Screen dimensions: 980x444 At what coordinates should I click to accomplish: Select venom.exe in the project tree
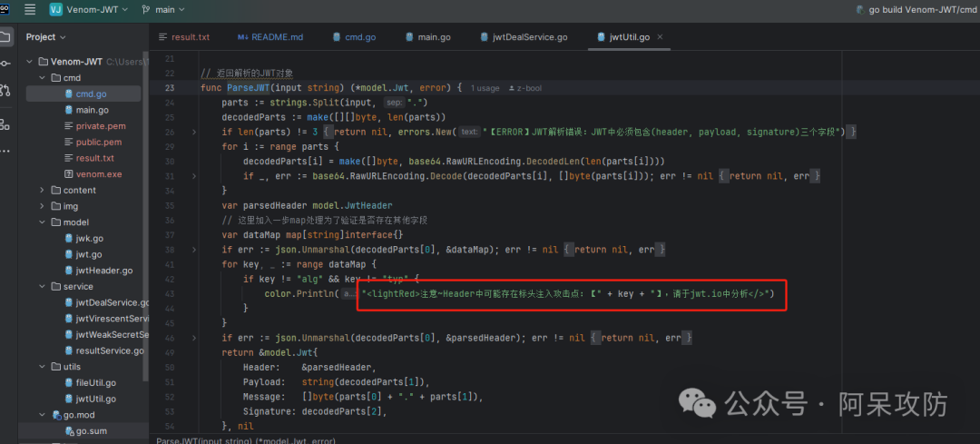(93, 173)
